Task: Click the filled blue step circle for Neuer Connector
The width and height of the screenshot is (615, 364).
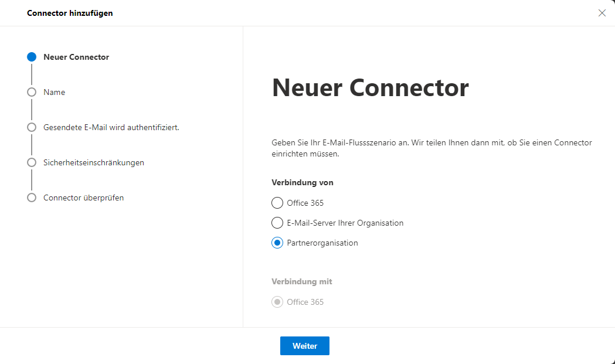Action: click(x=32, y=57)
